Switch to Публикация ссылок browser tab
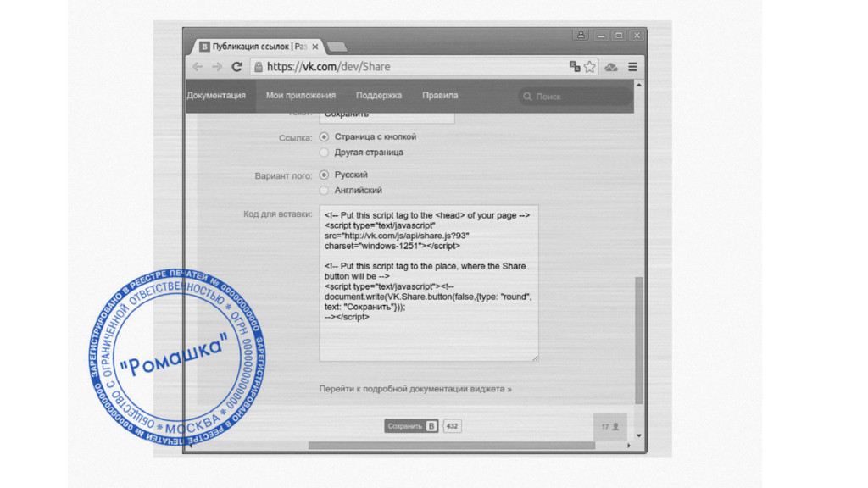The image size is (868, 488). 258,47
